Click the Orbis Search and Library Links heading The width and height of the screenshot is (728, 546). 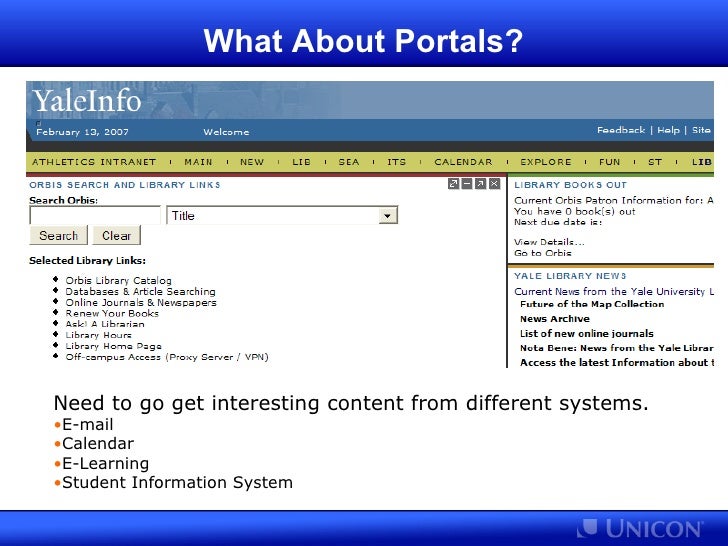pos(125,185)
